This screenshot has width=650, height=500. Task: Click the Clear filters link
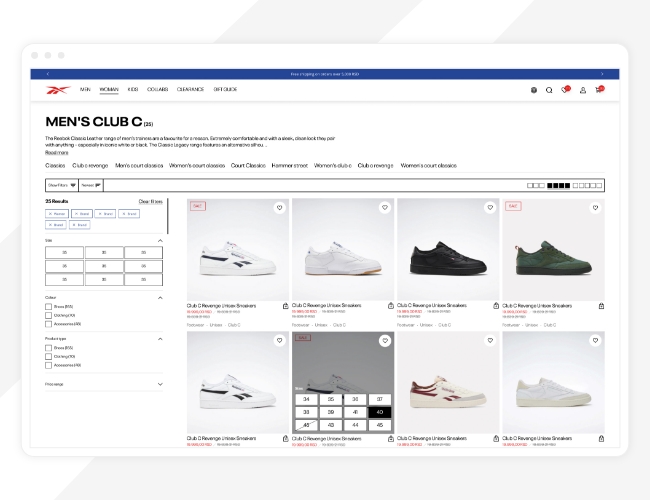[x=150, y=201]
